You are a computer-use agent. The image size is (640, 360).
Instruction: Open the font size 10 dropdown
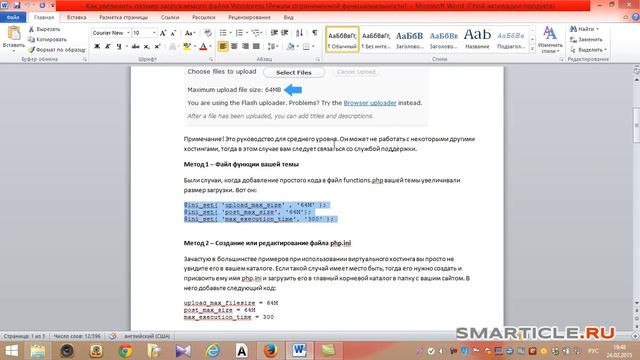pyautogui.click(x=154, y=33)
